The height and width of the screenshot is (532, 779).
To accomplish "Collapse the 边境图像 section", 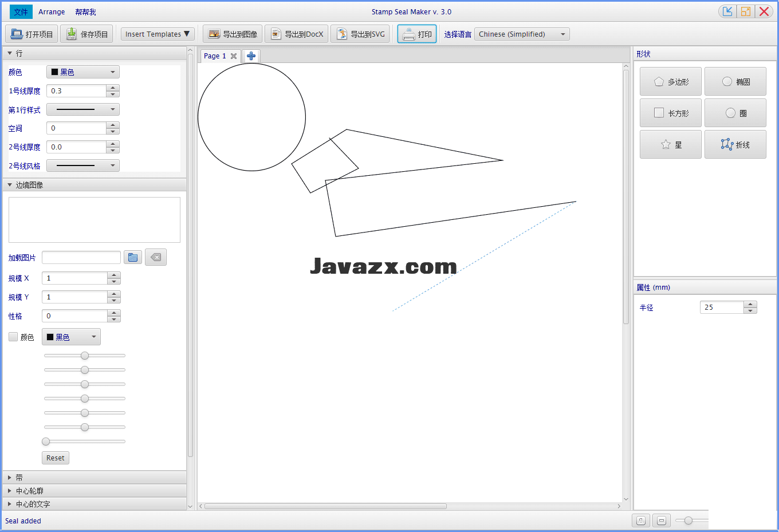I will [x=10, y=185].
